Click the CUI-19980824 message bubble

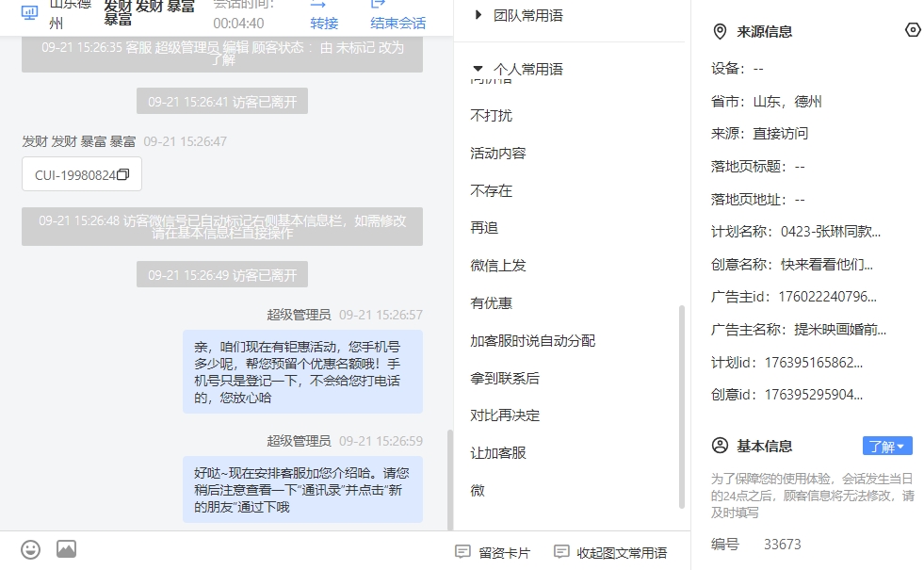click(x=82, y=174)
